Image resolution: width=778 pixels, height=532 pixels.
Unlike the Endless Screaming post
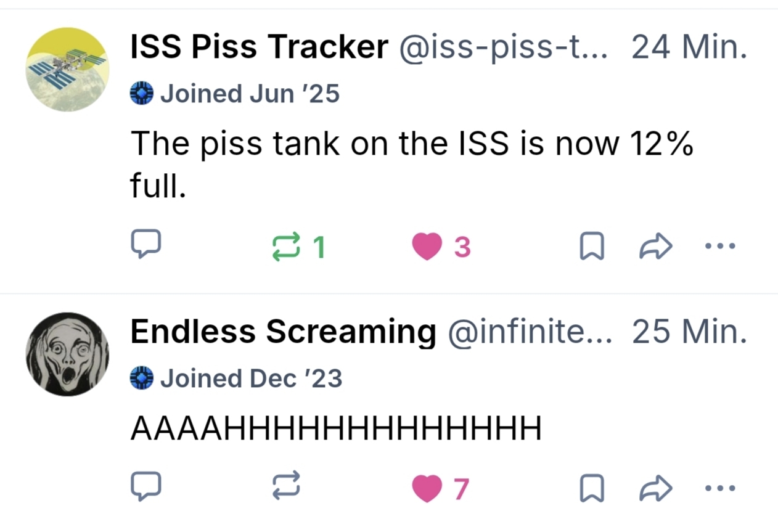[x=427, y=488]
